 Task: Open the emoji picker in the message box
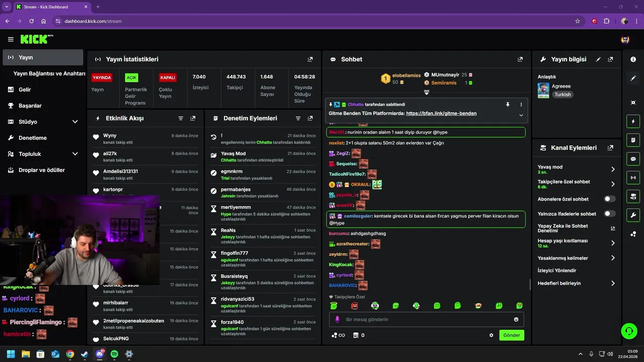tap(516, 319)
